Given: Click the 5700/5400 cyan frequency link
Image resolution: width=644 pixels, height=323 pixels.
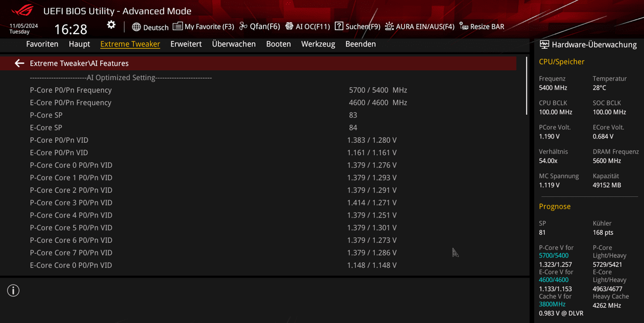Looking at the screenshot, I should (x=554, y=255).
